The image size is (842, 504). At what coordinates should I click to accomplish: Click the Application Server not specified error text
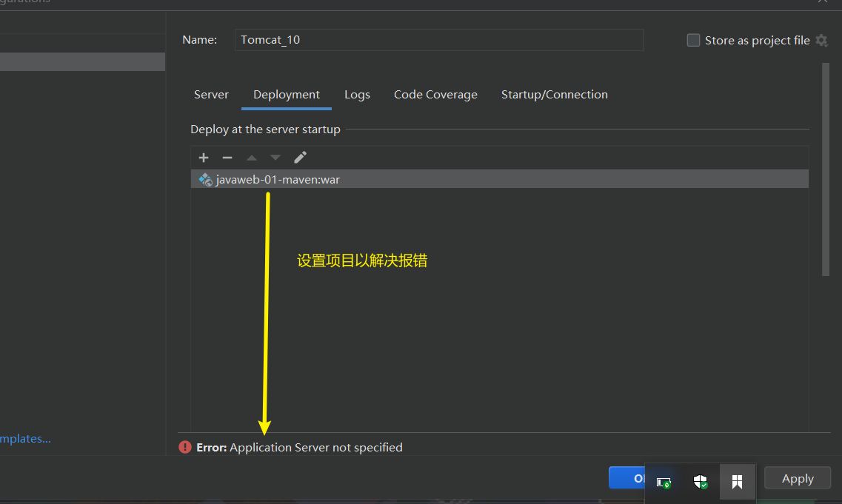(315, 447)
